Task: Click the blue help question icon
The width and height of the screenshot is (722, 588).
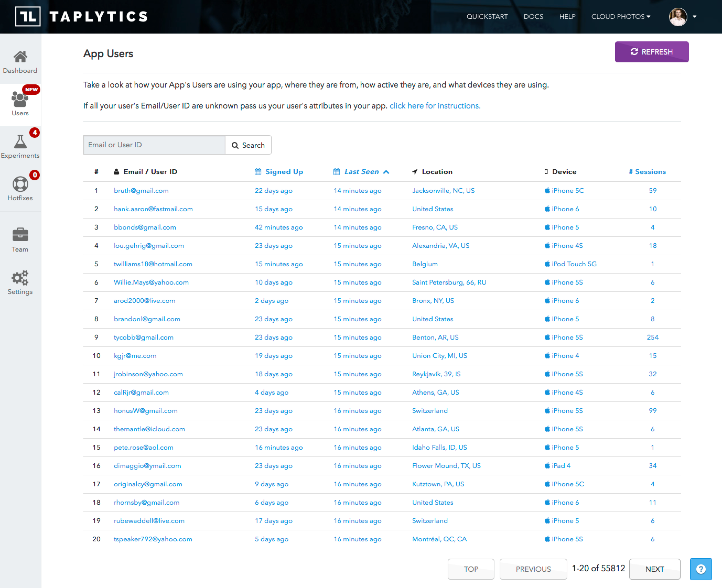Action: tap(700, 569)
